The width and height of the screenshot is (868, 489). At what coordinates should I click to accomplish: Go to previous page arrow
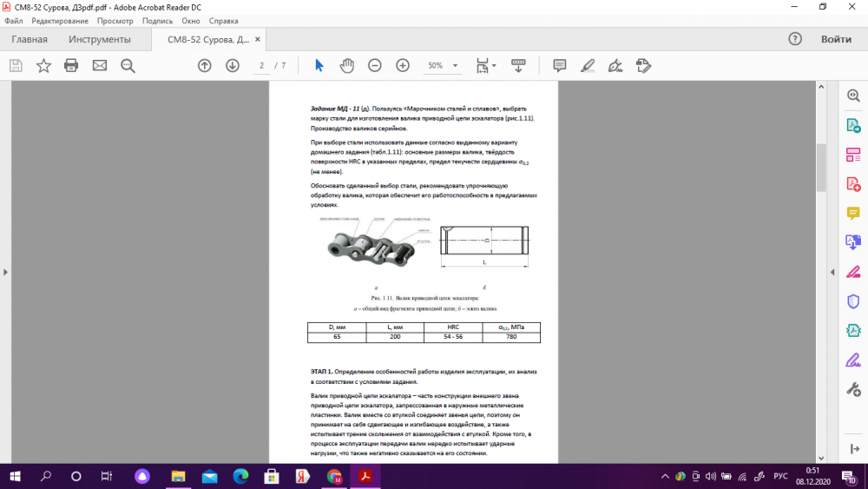205,65
